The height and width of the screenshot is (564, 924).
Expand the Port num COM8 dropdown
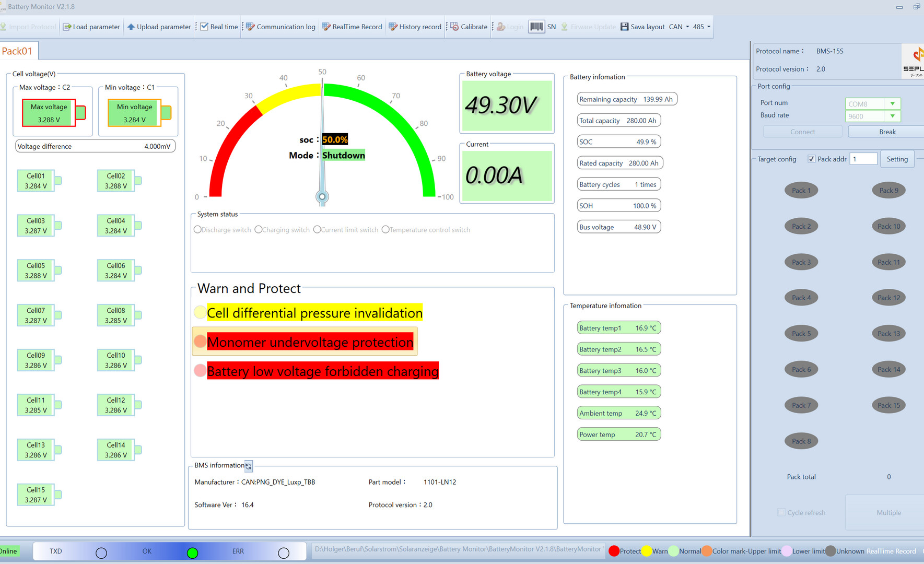coord(893,104)
